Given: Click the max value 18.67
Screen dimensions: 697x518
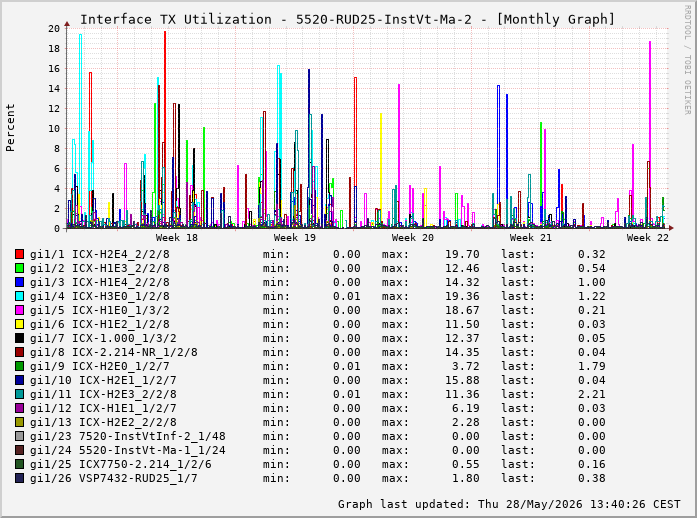Looking at the screenshot, I should pos(462,310).
